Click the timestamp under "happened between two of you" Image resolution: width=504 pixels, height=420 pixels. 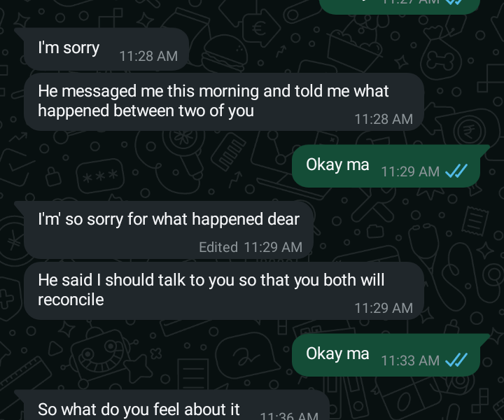pyautogui.click(x=383, y=119)
